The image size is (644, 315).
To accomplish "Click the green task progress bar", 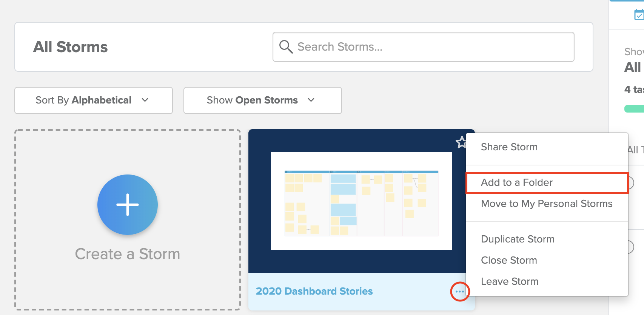I will click(634, 109).
